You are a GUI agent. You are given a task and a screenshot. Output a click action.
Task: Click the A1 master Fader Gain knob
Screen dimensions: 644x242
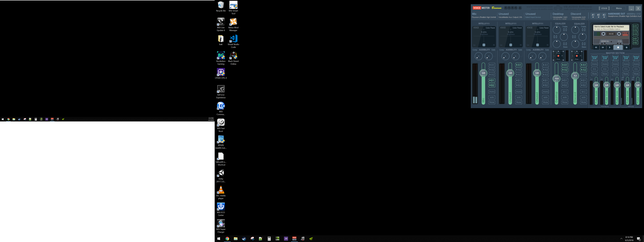coord(596,85)
